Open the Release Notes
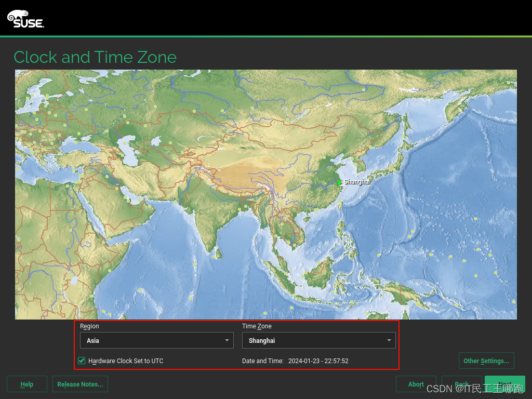 [x=80, y=384]
